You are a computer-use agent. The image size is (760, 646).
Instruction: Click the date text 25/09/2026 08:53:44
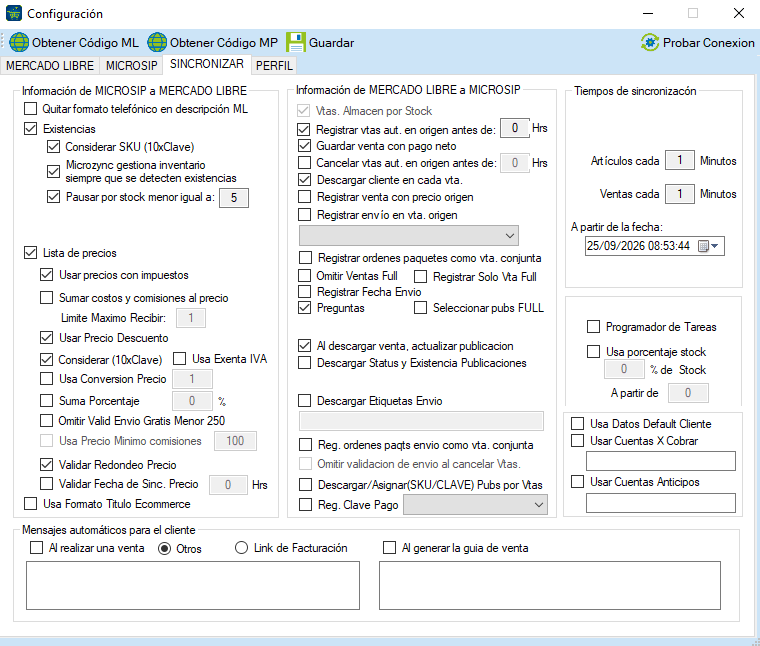pyautogui.click(x=638, y=246)
